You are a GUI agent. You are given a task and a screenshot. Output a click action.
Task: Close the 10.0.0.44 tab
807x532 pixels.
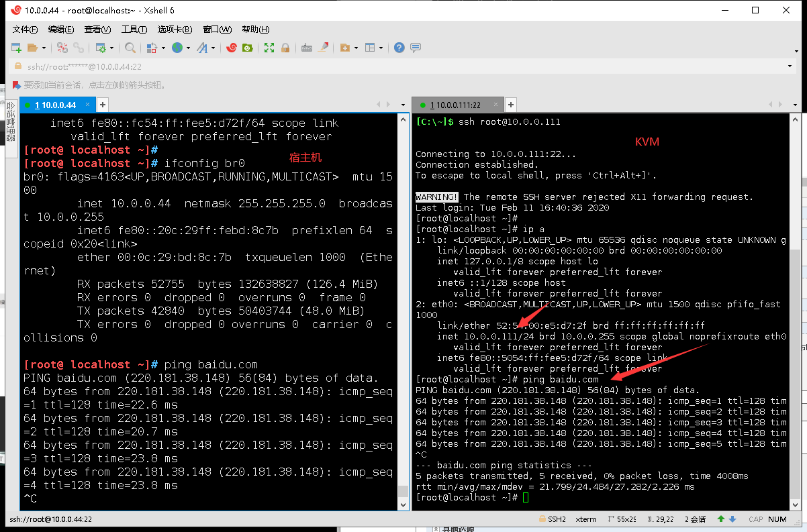pyautogui.click(x=89, y=105)
